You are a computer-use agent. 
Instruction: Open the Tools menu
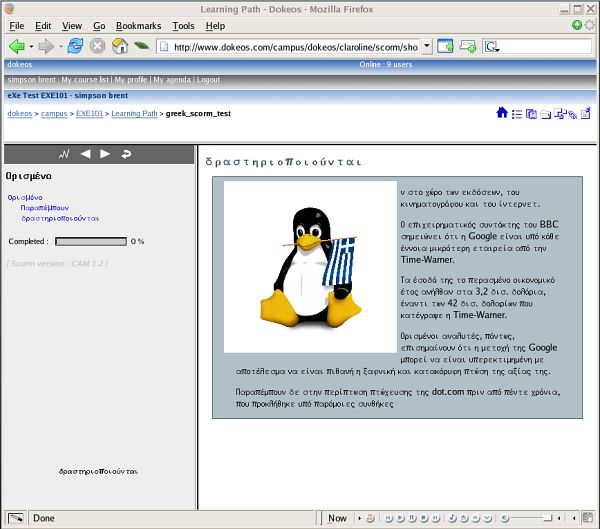(183, 26)
